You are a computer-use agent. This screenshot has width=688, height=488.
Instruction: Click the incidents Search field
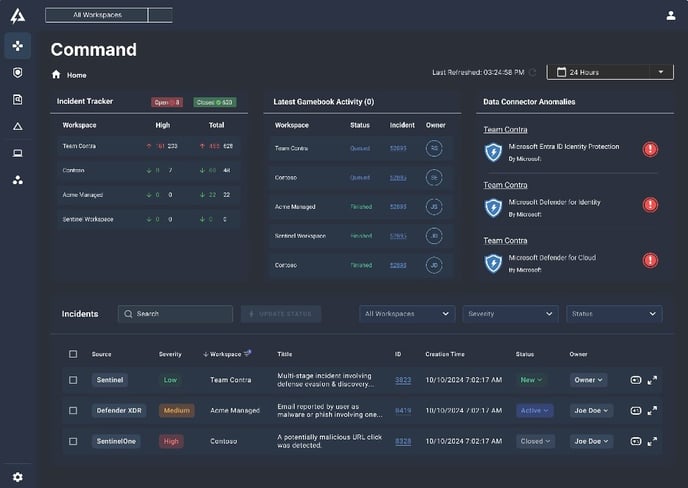(x=175, y=314)
